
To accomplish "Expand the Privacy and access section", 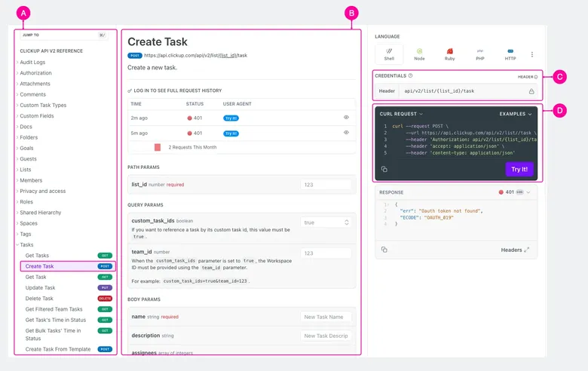I will coord(42,191).
